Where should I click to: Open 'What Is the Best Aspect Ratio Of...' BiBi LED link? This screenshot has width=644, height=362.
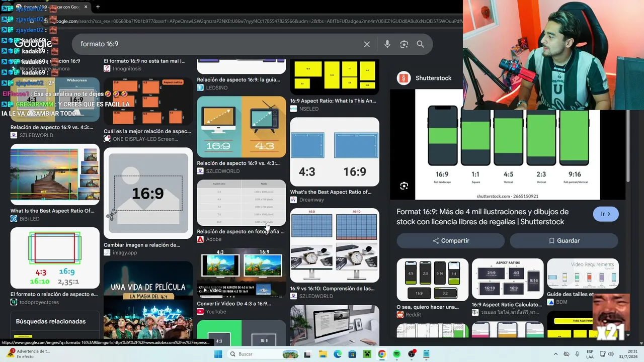point(52,211)
